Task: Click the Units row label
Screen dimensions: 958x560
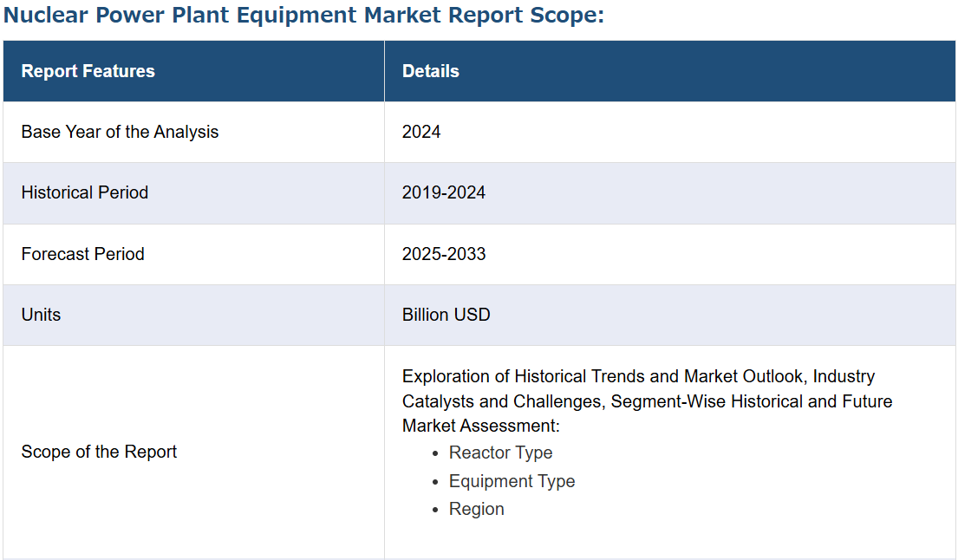Action: pos(41,315)
